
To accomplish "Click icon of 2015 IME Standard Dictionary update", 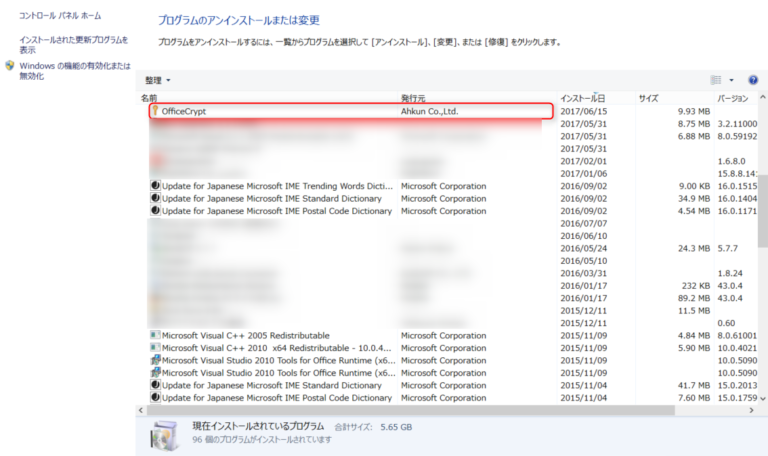I will point(155,385).
